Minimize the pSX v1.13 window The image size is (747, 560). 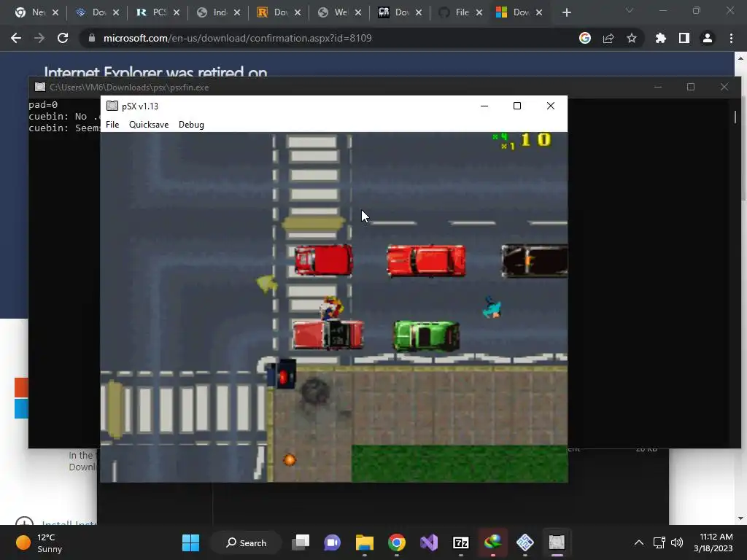(x=484, y=106)
